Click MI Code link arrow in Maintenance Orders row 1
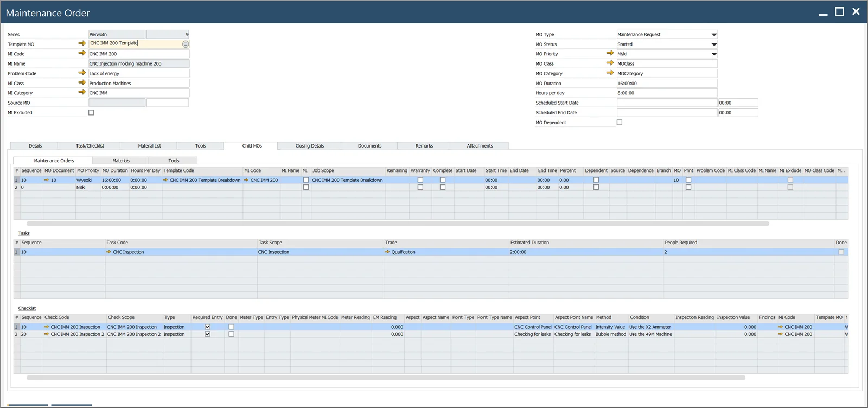868x408 pixels. (246, 180)
